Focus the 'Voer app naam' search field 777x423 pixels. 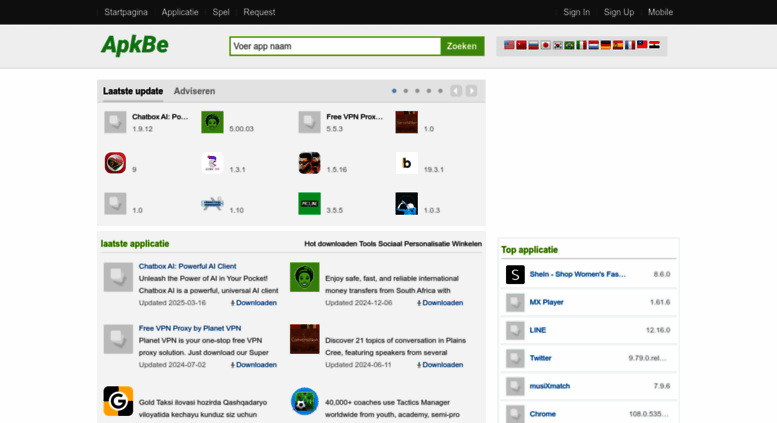335,46
